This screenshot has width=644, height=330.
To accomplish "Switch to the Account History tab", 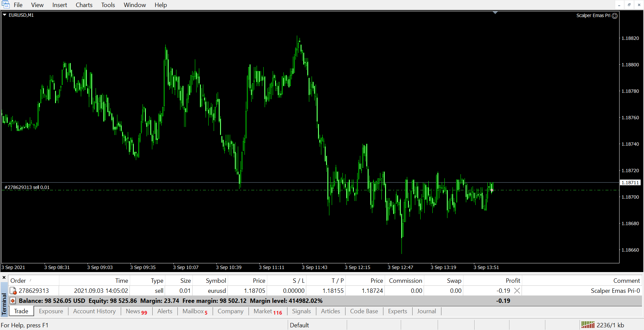I will (94, 311).
